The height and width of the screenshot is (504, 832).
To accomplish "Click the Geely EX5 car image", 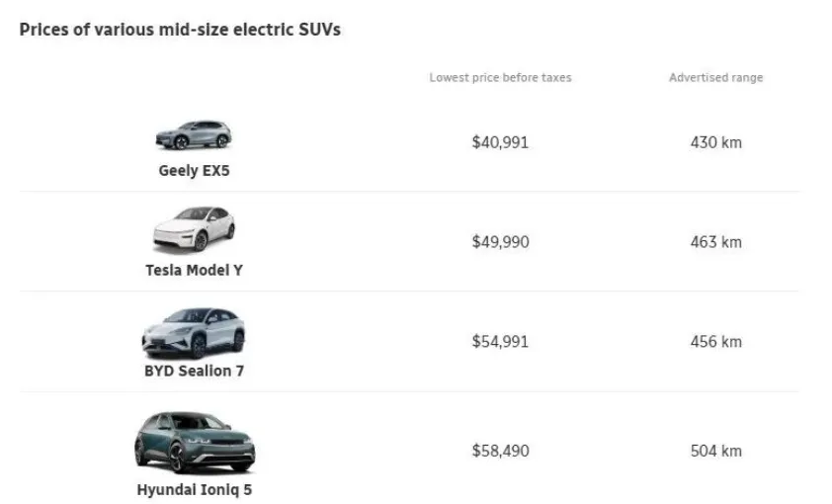I will click(193, 136).
